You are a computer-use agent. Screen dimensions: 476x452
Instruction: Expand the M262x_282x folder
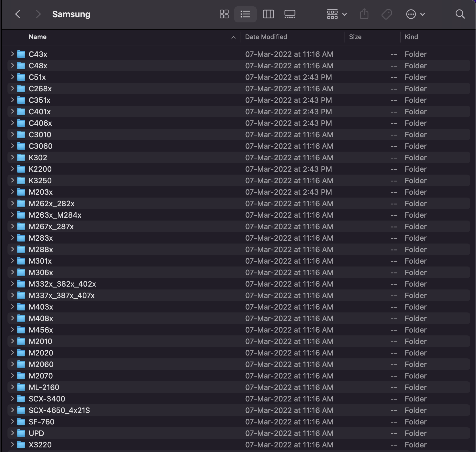point(12,203)
